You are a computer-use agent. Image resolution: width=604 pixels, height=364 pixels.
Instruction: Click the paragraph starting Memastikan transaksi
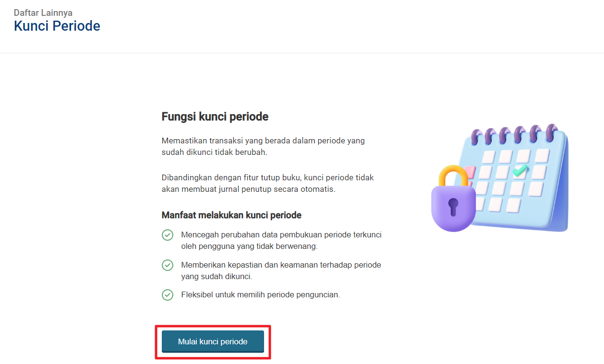click(263, 146)
